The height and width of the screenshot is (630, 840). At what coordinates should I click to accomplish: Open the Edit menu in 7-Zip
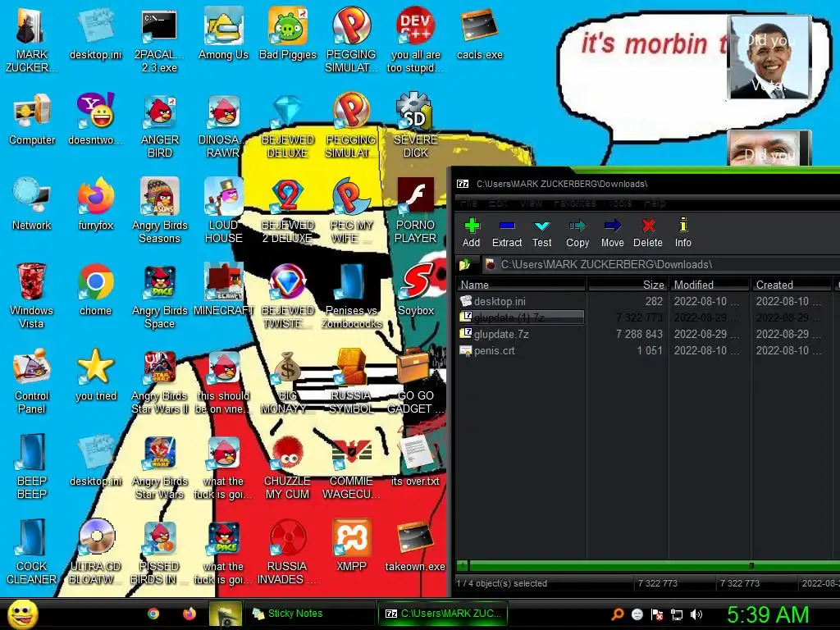(x=498, y=203)
